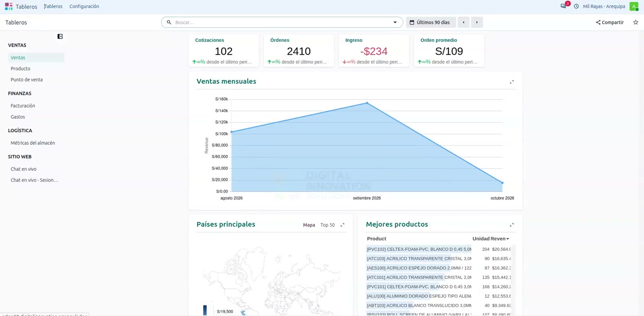
Task: Click the S/19,500 map legend value
Action: (x=225, y=312)
